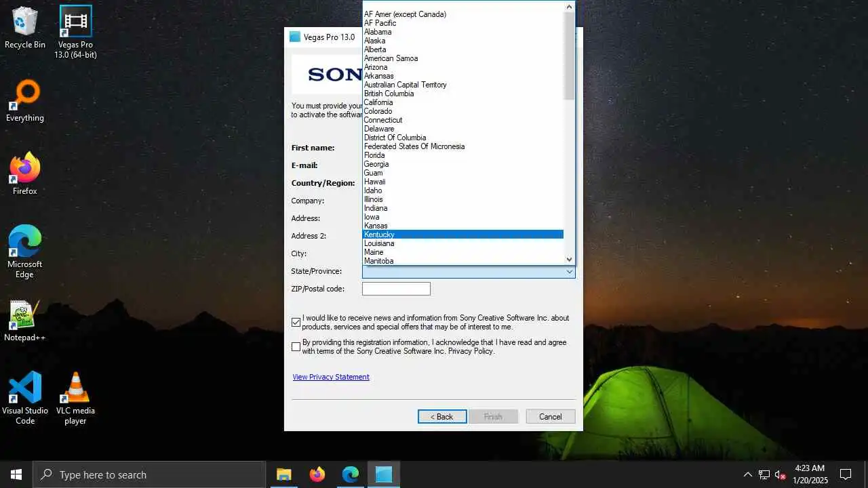
Task: Select Kansas from the state list
Action: pos(463,226)
